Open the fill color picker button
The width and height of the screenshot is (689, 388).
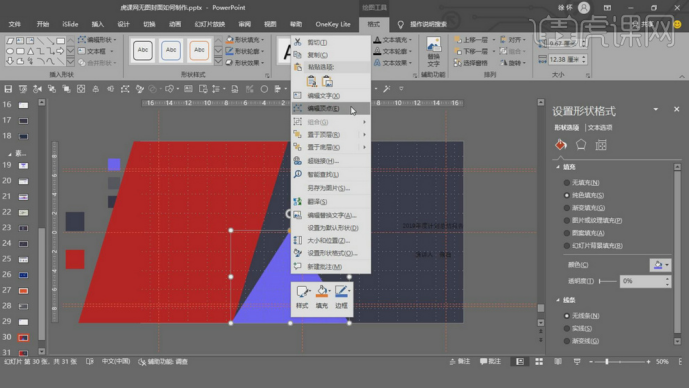click(x=660, y=265)
